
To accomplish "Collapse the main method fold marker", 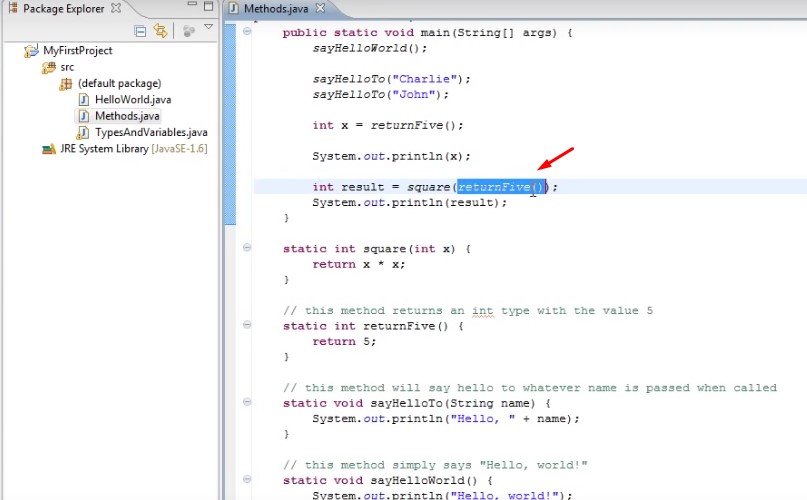I will [247, 32].
